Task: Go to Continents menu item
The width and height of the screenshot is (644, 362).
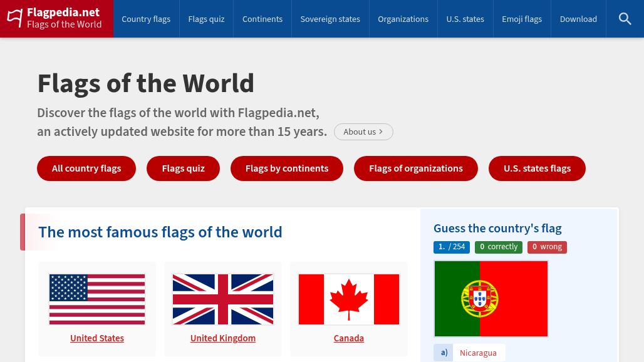Action: [x=262, y=19]
